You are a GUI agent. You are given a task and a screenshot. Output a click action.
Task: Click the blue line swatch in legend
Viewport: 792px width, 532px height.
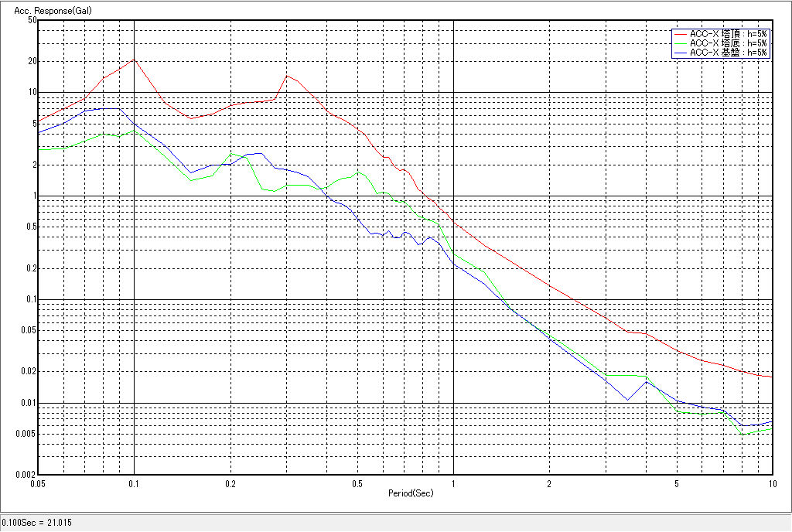pyautogui.click(x=681, y=53)
